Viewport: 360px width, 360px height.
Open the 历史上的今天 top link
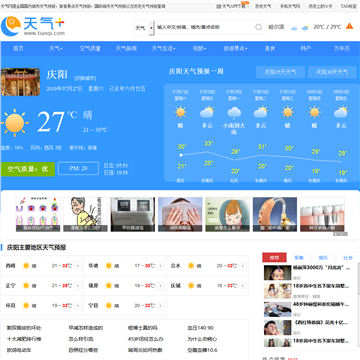pos(320,6)
